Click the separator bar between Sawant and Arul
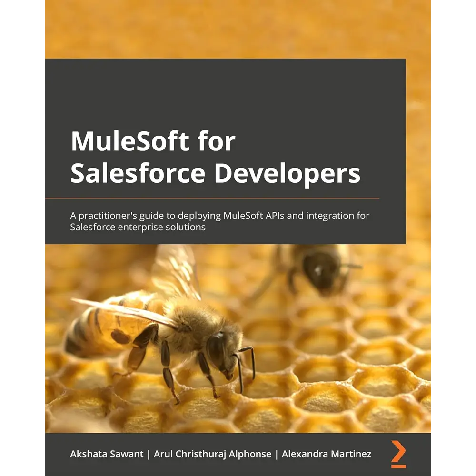Viewport: 476px width, 476px height. [x=149, y=454]
